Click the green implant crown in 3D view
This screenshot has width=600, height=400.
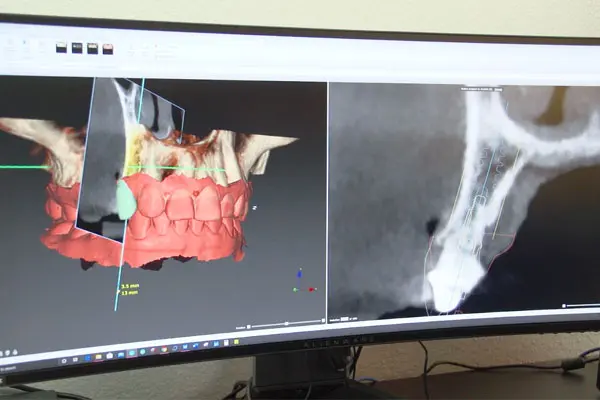click(125, 201)
